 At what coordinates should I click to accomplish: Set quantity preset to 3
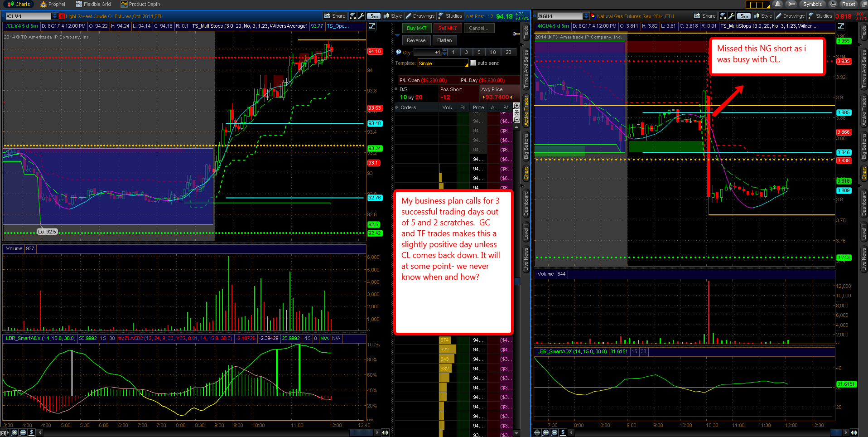(466, 52)
